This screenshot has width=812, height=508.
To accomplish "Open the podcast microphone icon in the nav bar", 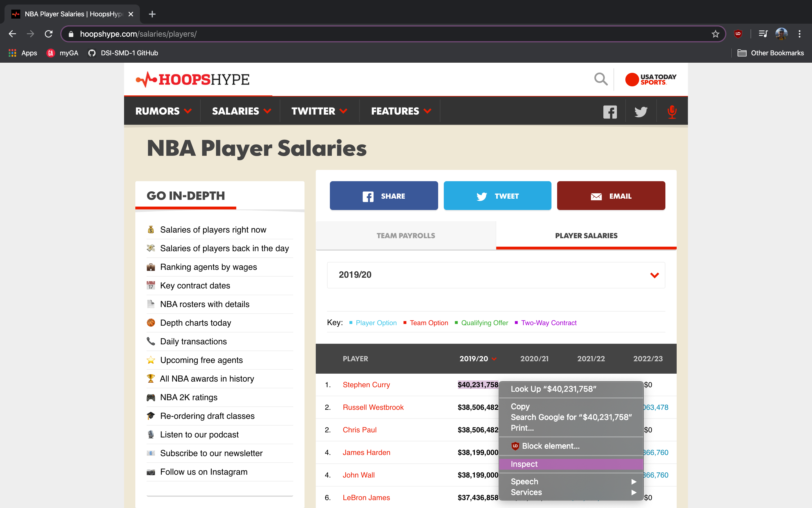I will click(672, 111).
